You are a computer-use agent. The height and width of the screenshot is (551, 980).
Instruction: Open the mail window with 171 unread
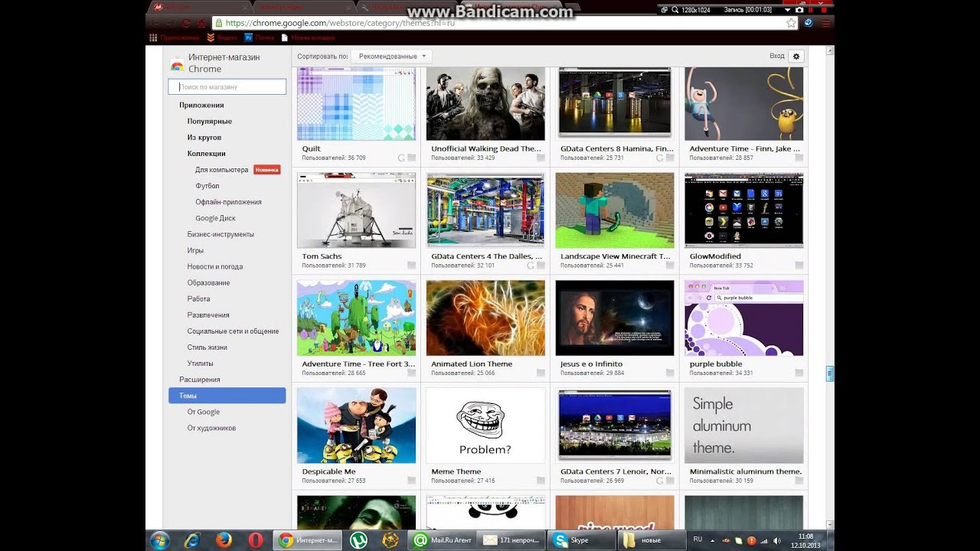[x=511, y=540]
